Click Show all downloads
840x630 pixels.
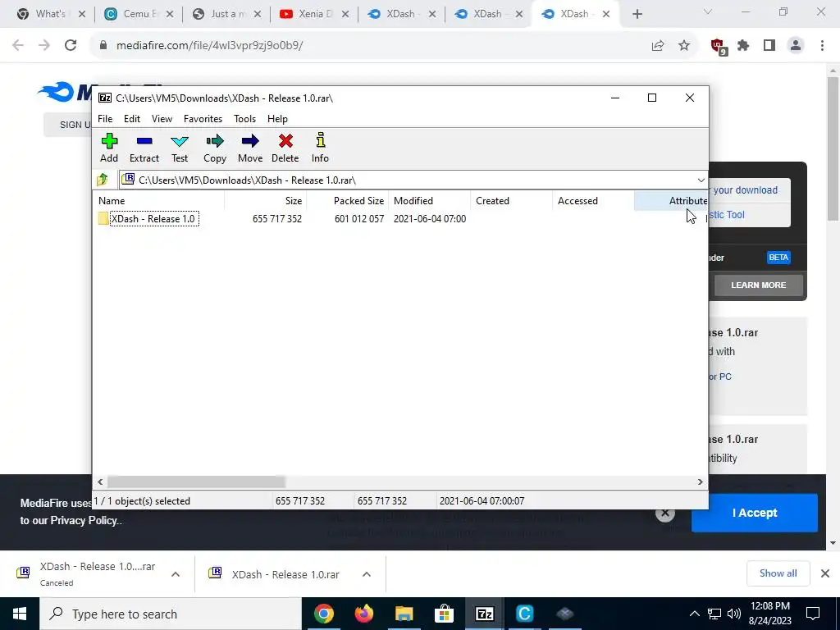tap(778, 573)
